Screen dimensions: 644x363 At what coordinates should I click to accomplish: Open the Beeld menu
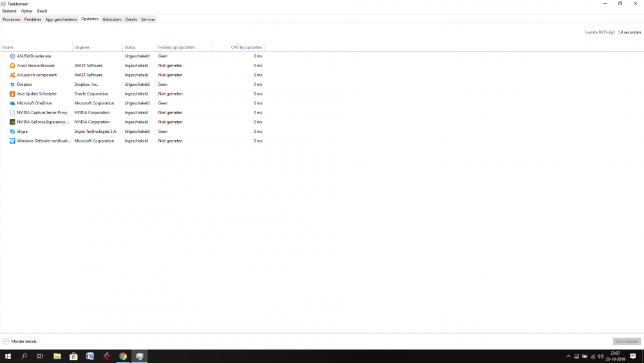[x=42, y=11]
